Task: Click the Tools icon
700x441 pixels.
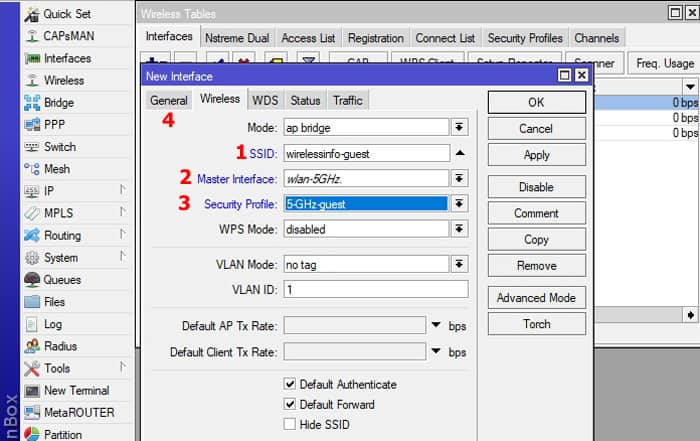Action: pos(32,368)
